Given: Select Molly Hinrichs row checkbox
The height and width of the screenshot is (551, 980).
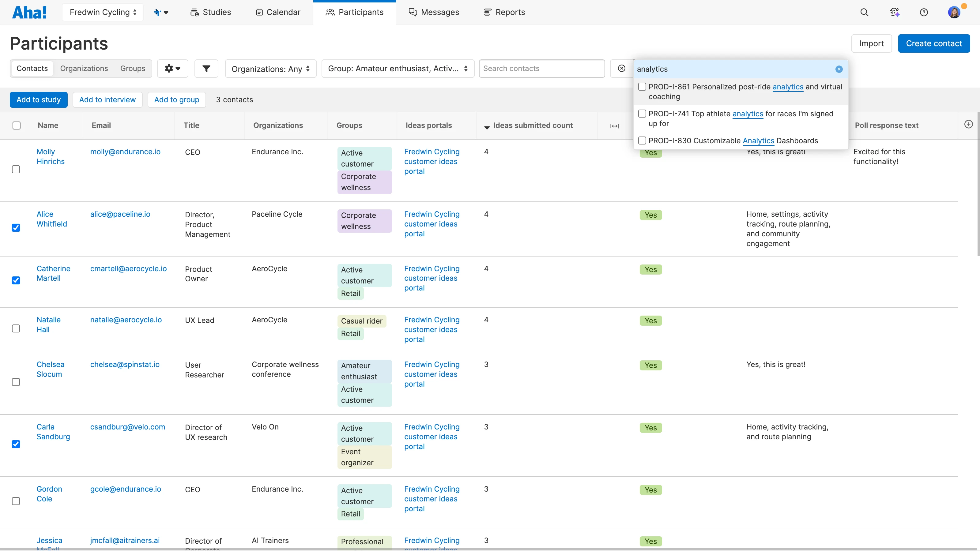Looking at the screenshot, I should 16,169.
